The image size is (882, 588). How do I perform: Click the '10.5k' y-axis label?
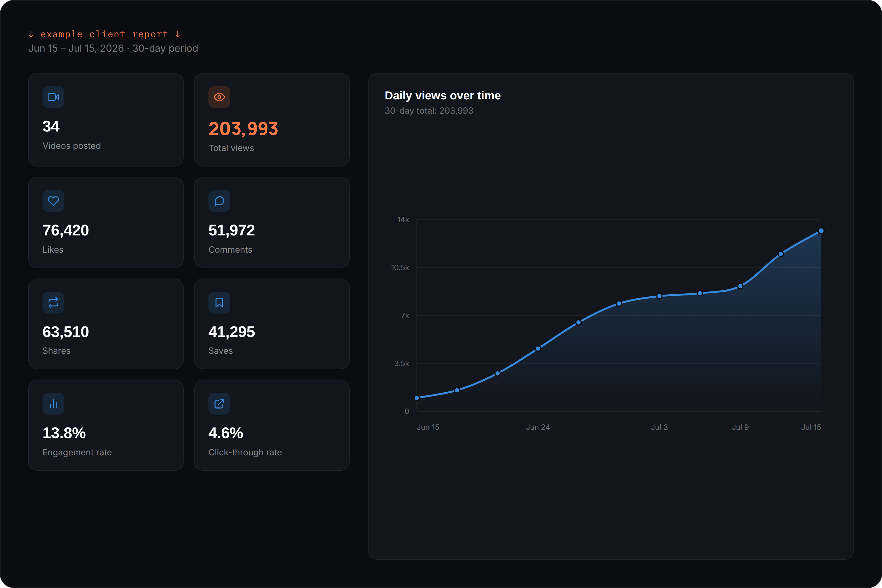(400, 268)
